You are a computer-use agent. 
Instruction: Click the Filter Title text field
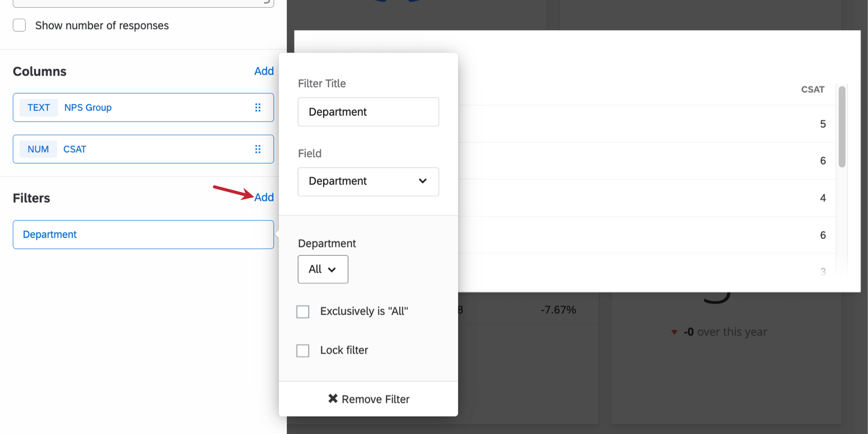tap(368, 112)
